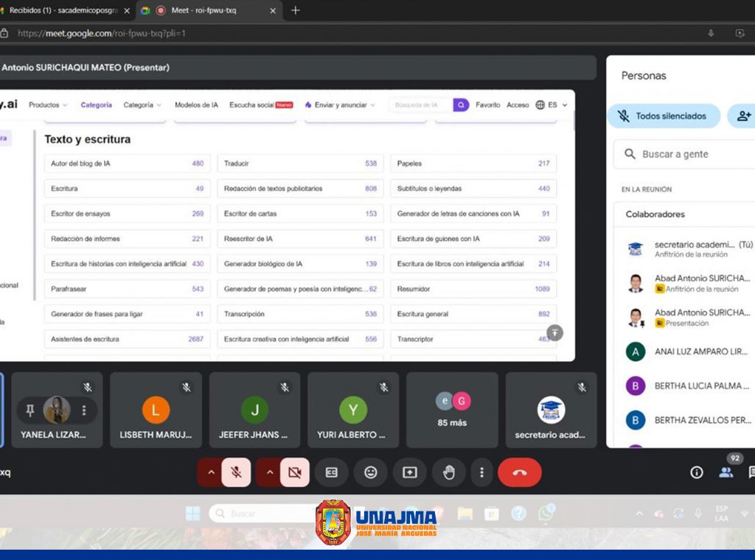Viewport: 755px width, 560px height.
Task: Click the highlighted purple Categoría menu item
Action: pyautogui.click(x=96, y=105)
